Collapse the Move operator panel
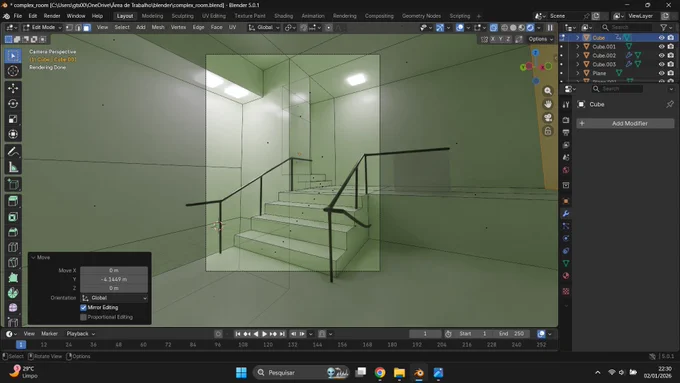The image size is (680, 383). [x=33, y=257]
